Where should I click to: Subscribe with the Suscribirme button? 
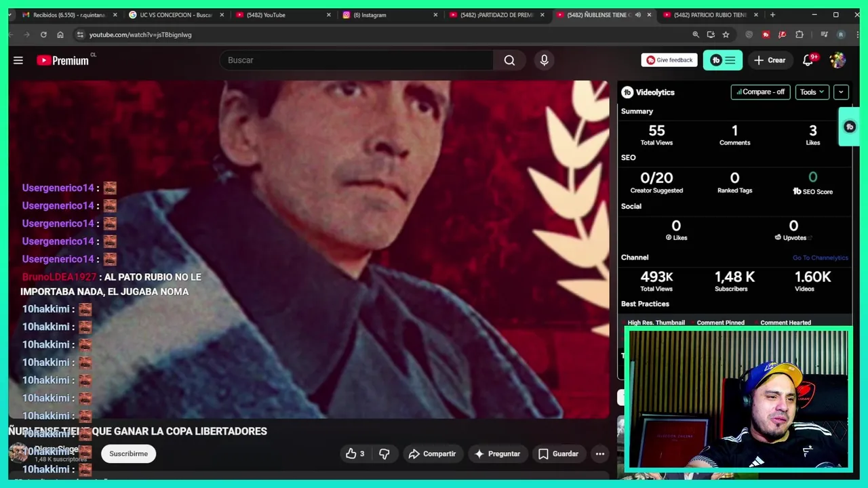coord(128,453)
